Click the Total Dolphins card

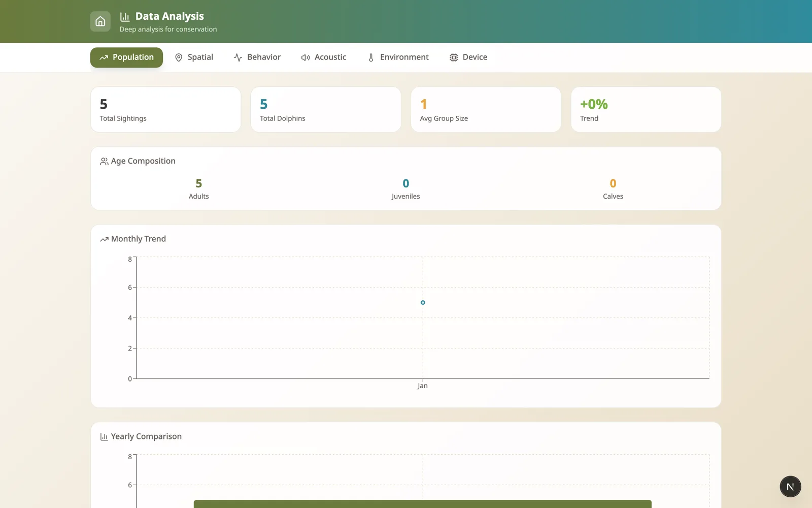(x=326, y=110)
